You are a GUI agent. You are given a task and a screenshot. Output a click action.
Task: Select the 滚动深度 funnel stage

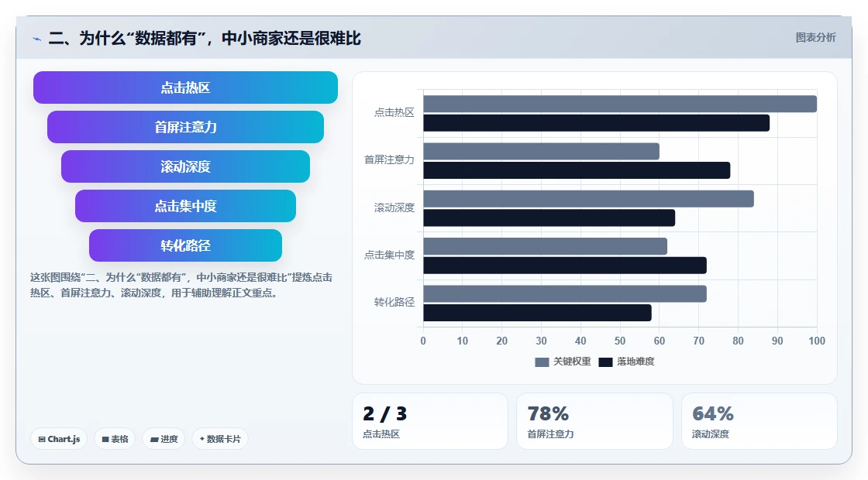pos(185,166)
